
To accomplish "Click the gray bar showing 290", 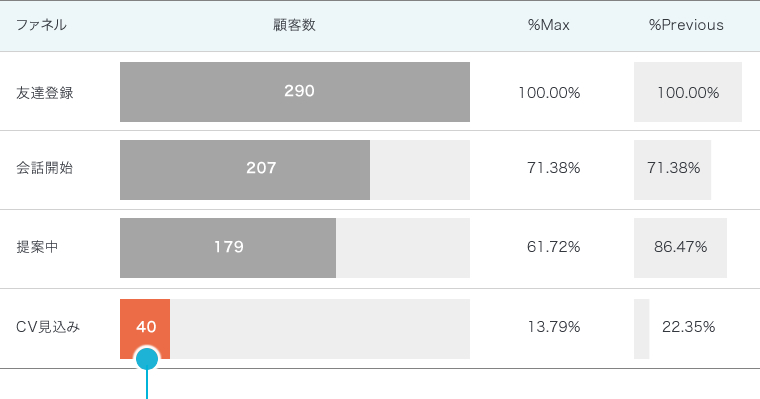I will coord(295,92).
